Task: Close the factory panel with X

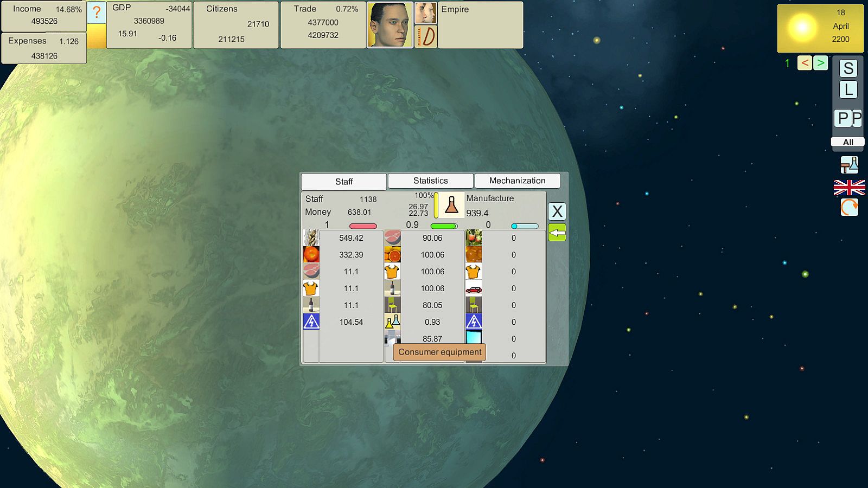Action: click(557, 211)
